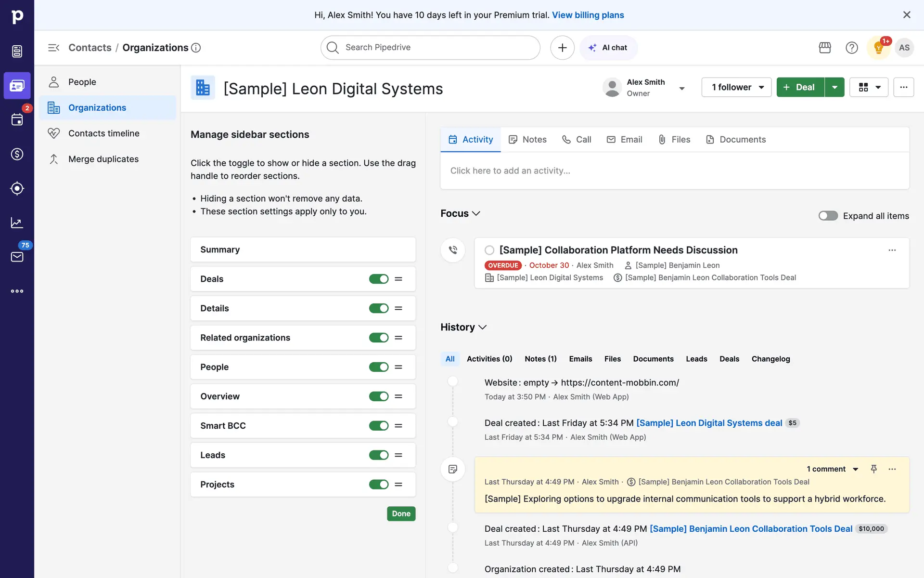
Task: Open the 1 follower dropdown
Action: (x=736, y=87)
